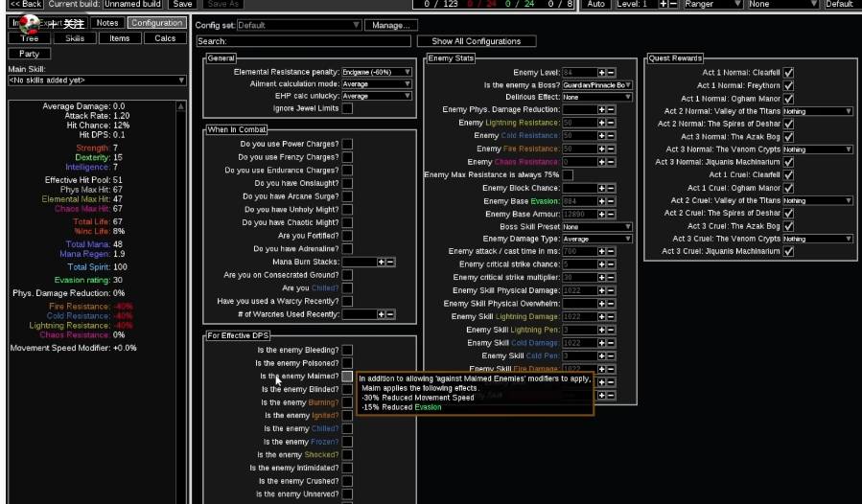Switch to the Notes tab

point(108,23)
